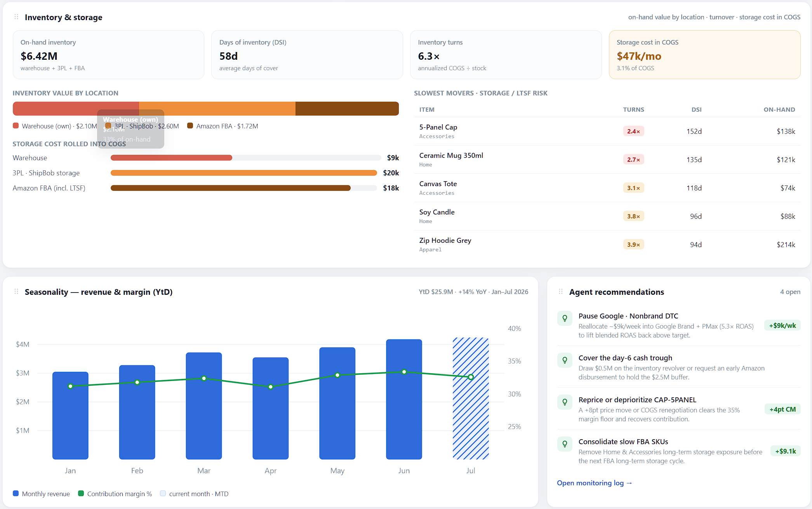The image size is (812, 509).
Task: Open monitoring log link
Action: [x=595, y=483]
